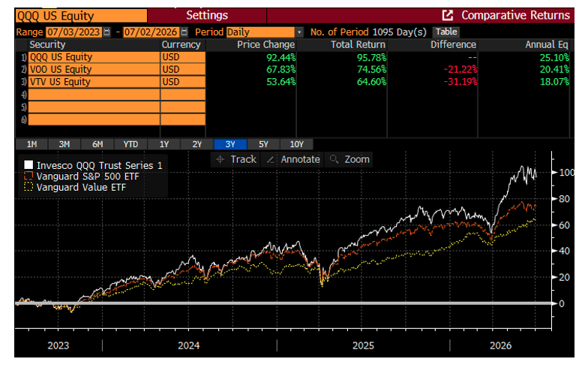Click the Table button
Viewport: 588px width, 368px height.
[x=446, y=32]
